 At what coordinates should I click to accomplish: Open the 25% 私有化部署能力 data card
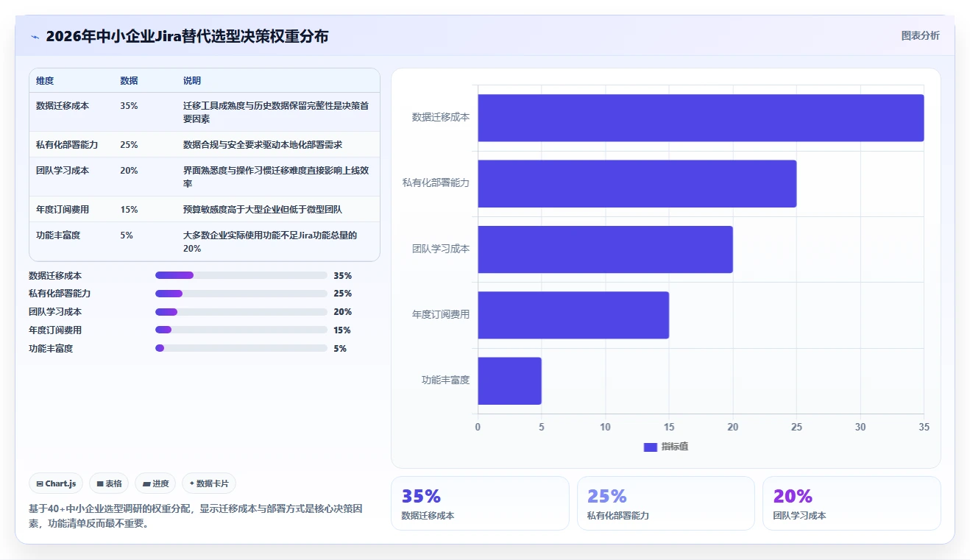666,503
